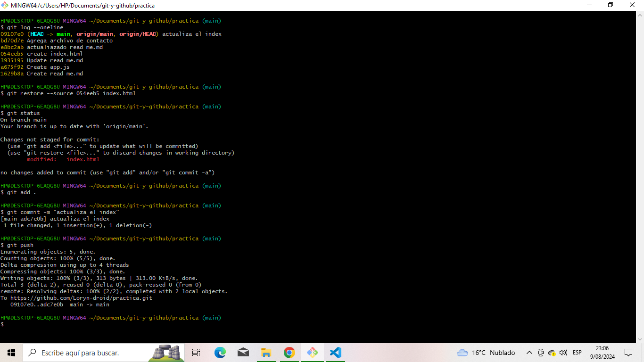Open the Windows Start menu
Image resolution: width=644 pixels, height=362 pixels.
tap(11, 353)
